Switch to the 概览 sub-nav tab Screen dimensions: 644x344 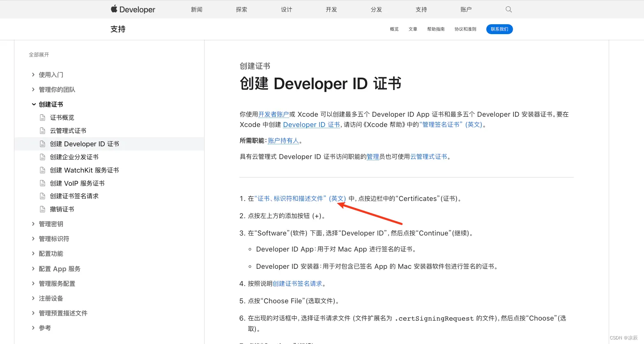(394, 29)
